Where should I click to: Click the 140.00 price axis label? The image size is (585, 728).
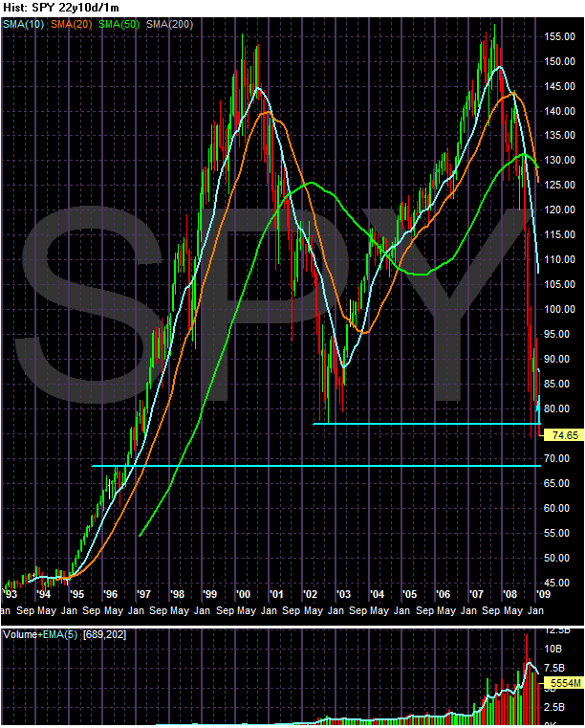(559, 111)
